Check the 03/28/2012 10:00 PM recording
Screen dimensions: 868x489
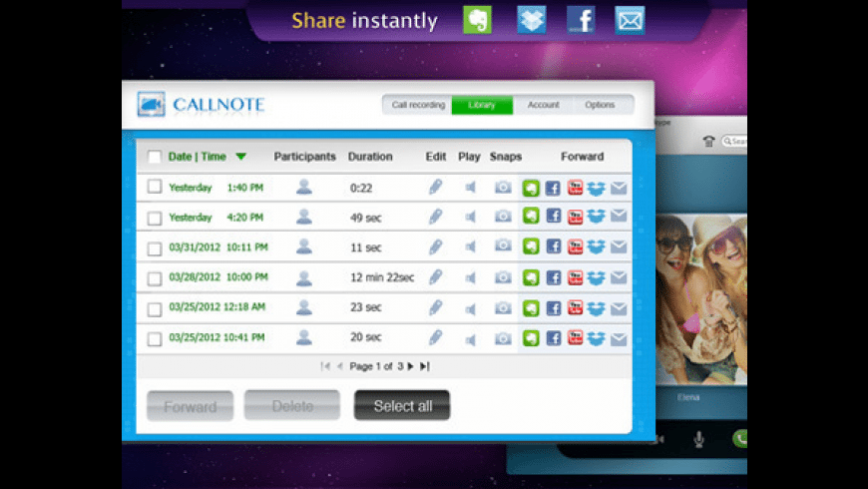click(x=155, y=278)
